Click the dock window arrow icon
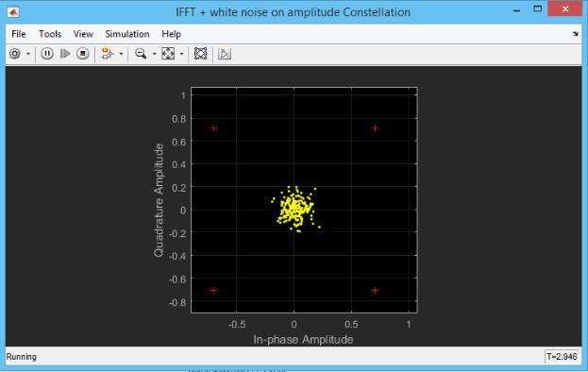 tap(575, 34)
